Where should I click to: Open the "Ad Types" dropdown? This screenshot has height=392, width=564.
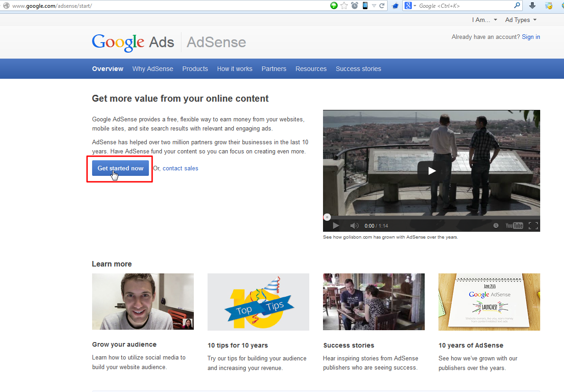click(x=520, y=20)
